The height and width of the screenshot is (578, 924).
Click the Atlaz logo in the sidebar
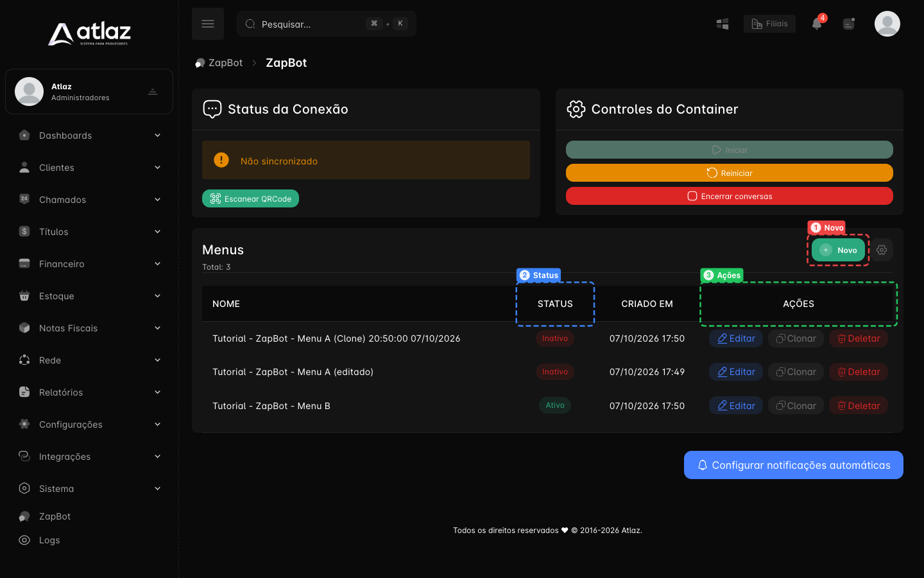pyautogui.click(x=89, y=33)
